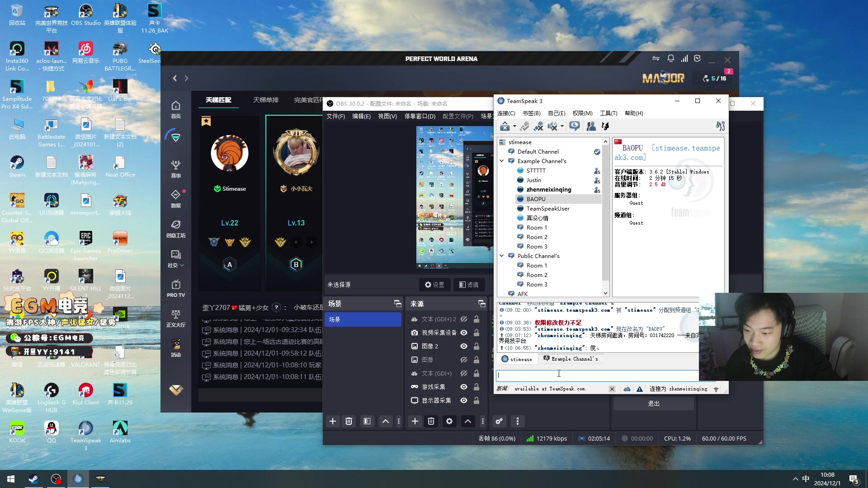Screen dimensions: 868x488
Task: Show the 文本 (GDI+) 2 source
Action: (464, 319)
